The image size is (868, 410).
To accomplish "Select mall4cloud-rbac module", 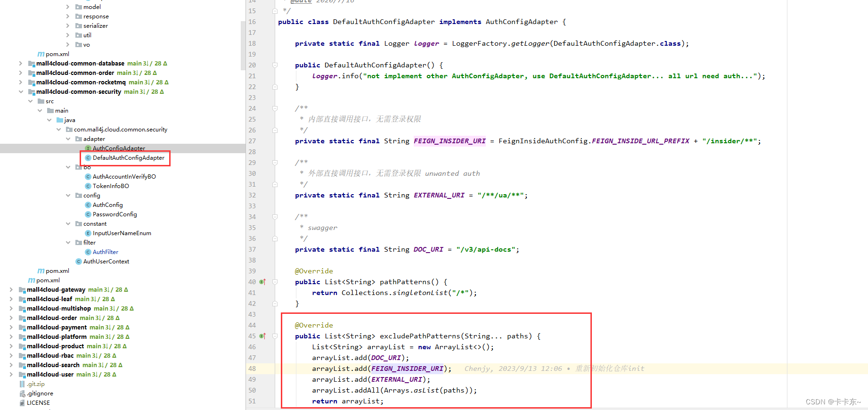I will click(x=50, y=356).
